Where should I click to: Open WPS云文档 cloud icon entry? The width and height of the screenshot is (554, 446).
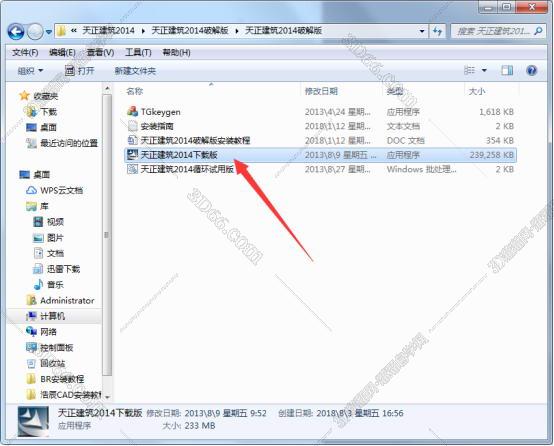[x=31, y=190]
